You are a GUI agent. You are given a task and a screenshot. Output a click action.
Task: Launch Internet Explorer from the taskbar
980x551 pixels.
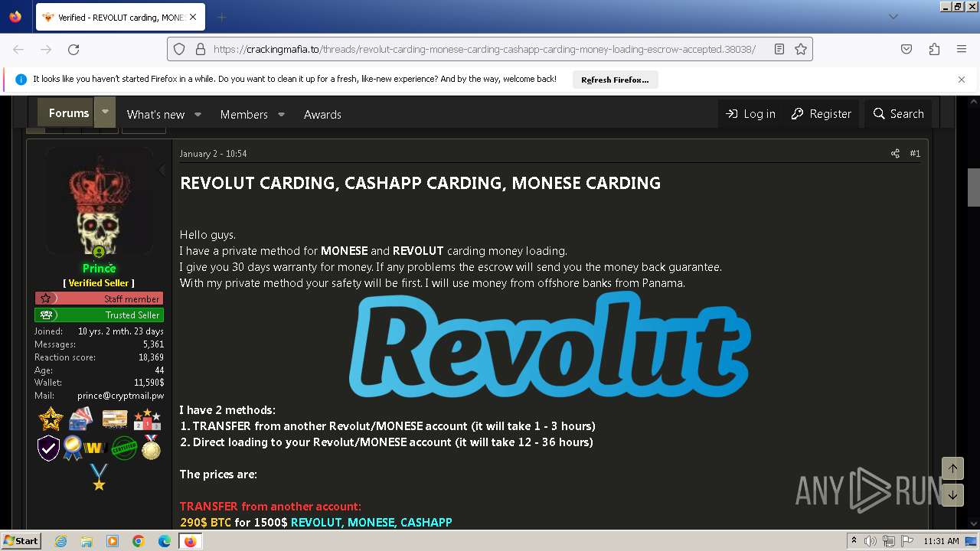pyautogui.click(x=60, y=541)
